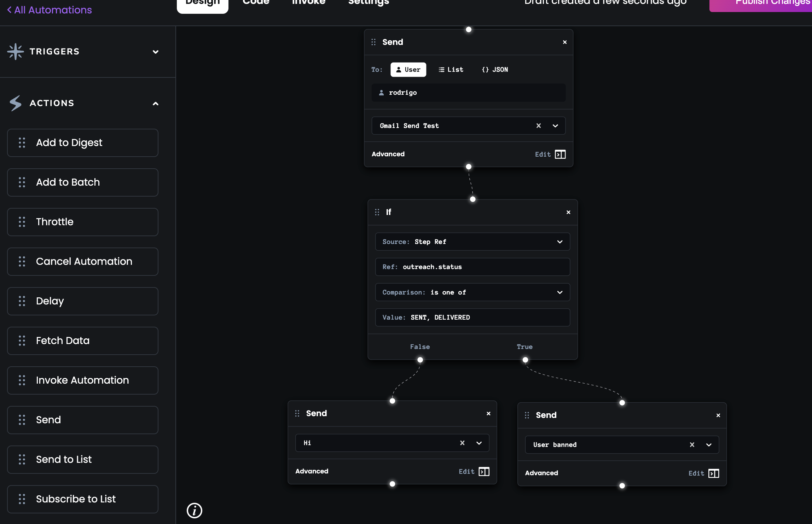Toggle JSON recipient tab in Send node
The image size is (812, 524).
pos(494,69)
